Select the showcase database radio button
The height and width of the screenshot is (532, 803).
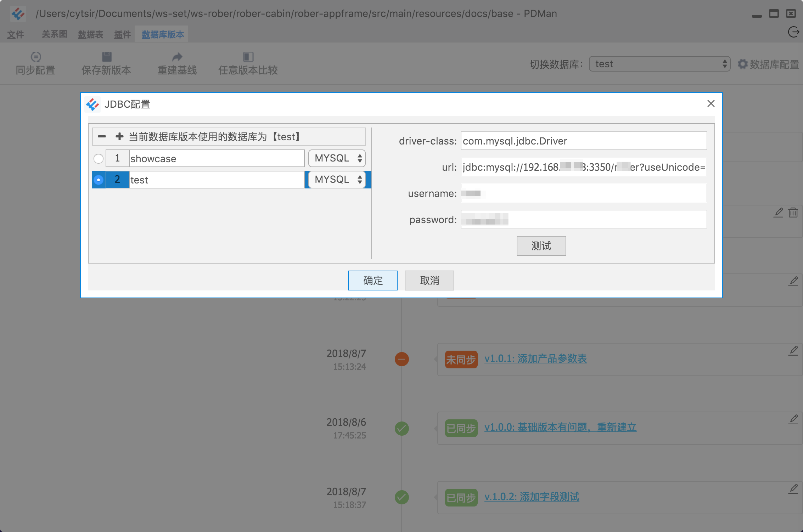pos(99,158)
